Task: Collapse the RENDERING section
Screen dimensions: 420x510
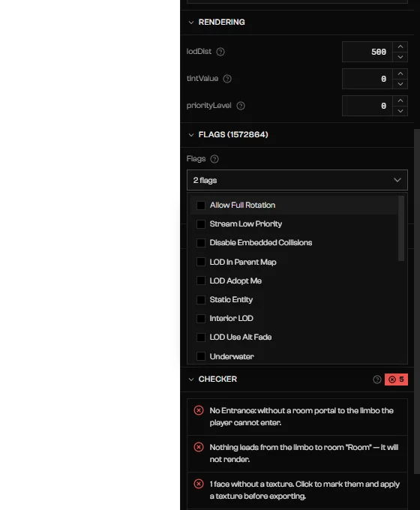Action: tap(191, 22)
